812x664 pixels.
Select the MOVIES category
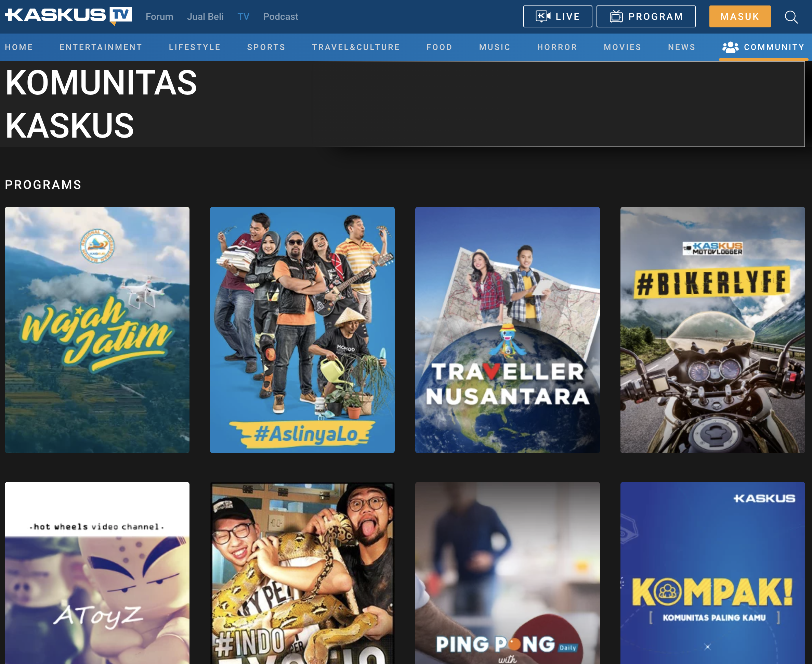coord(623,47)
